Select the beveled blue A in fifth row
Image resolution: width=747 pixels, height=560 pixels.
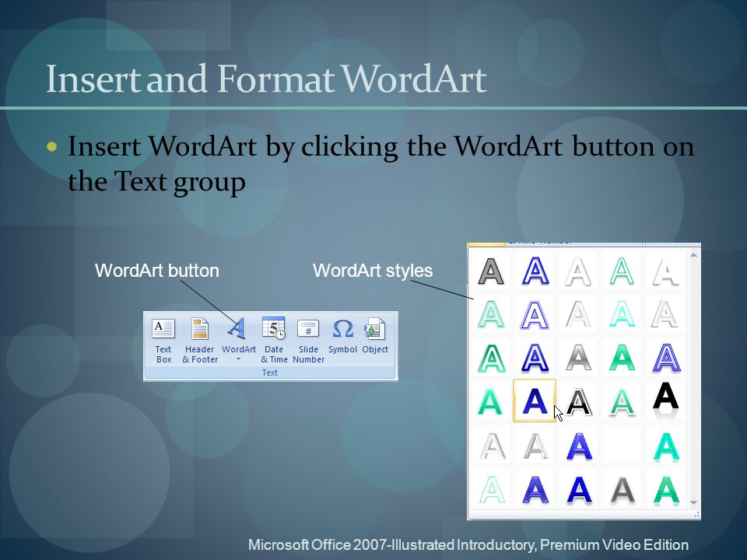coord(578,446)
